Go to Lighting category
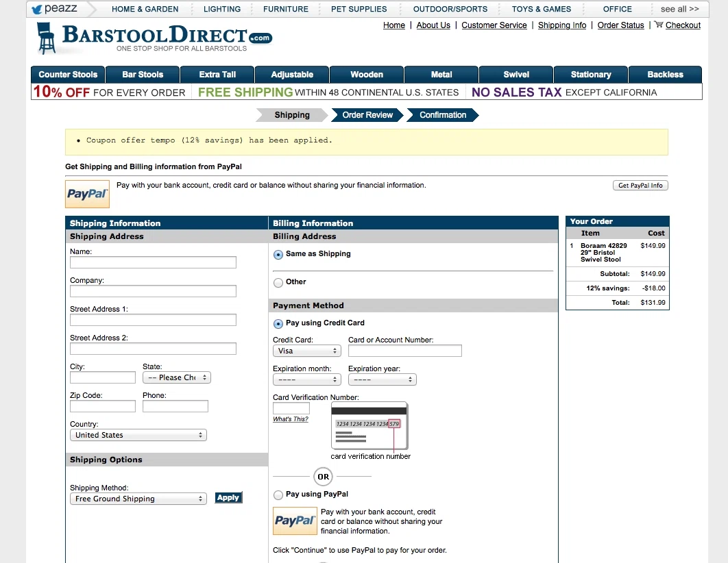 [222, 9]
